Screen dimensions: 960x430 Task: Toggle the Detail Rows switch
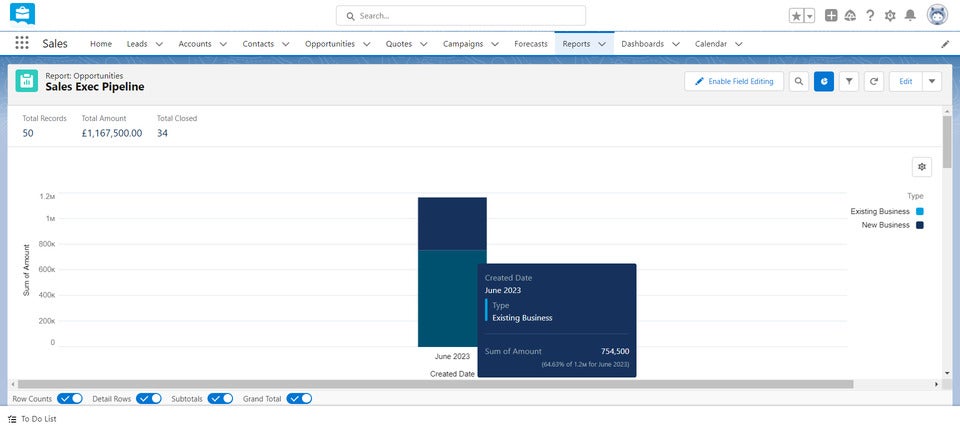tap(149, 399)
